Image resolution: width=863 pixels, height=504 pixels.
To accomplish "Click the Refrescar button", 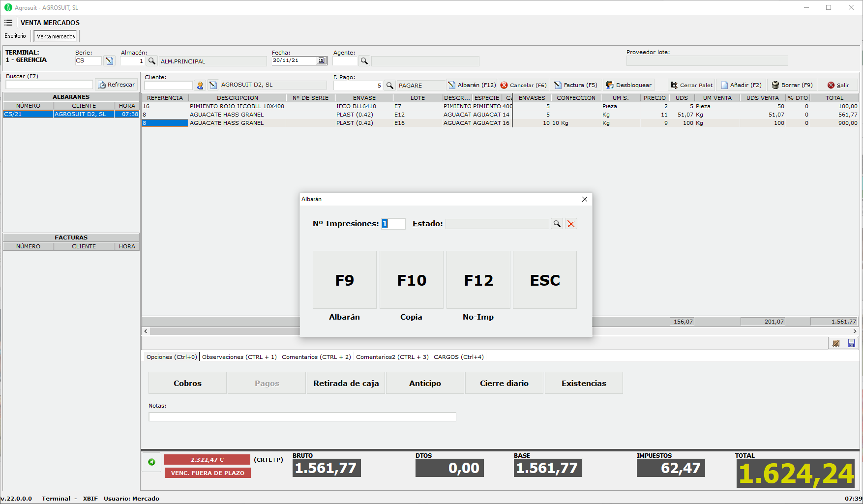I will tap(117, 85).
